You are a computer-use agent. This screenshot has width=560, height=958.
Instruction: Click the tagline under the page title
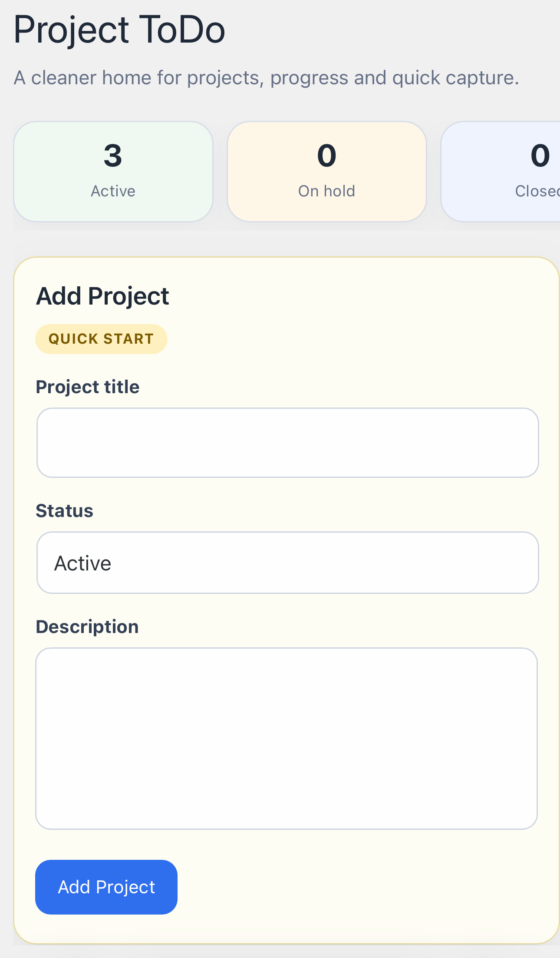(x=266, y=78)
